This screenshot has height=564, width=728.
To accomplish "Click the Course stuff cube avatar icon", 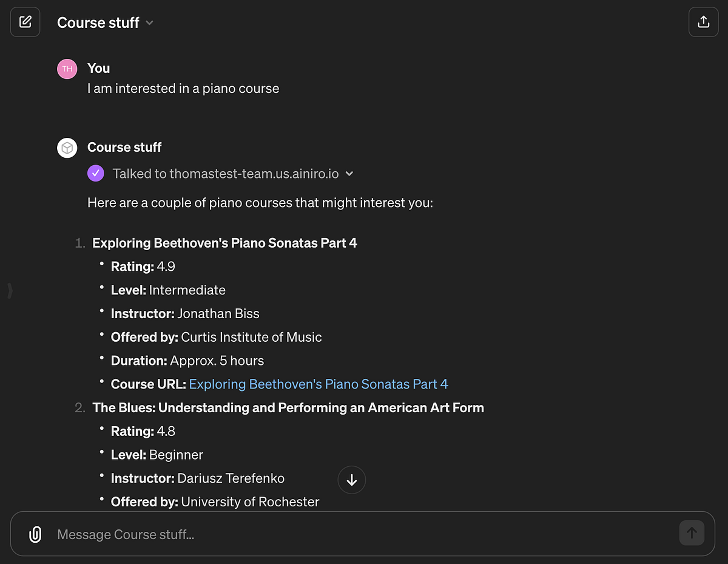I will (x=67, y=148).
